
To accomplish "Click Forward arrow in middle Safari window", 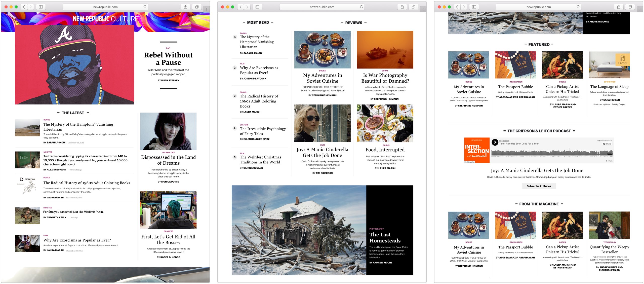I will 247,7.
